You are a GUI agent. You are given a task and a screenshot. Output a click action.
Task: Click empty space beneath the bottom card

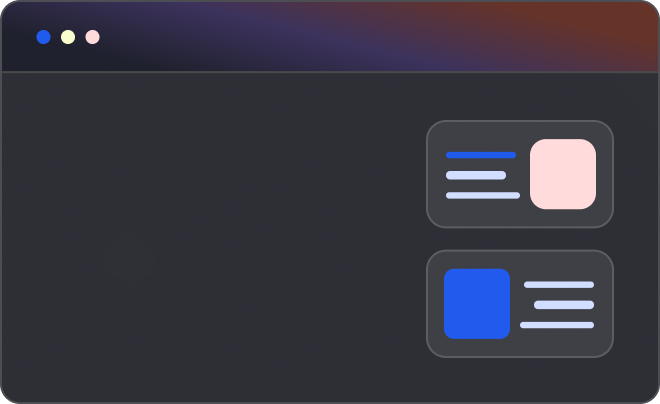pos(520,380)
